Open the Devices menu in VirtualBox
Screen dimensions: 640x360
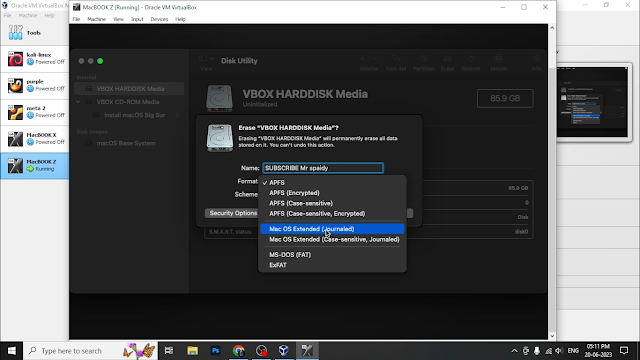tap(159, 19)
